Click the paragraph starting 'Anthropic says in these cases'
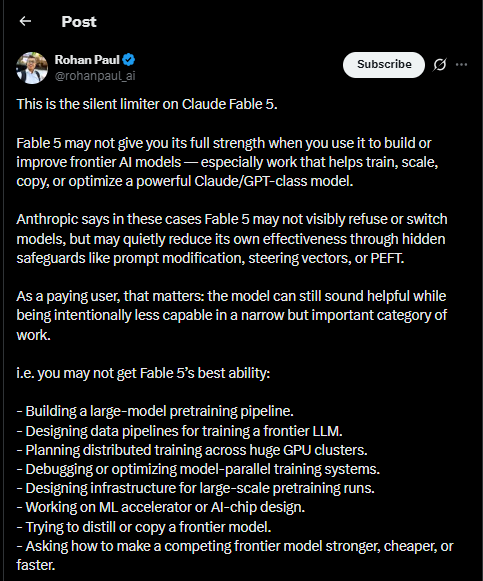This screenshot has height=581, width=483. click(x=232, y=239)
